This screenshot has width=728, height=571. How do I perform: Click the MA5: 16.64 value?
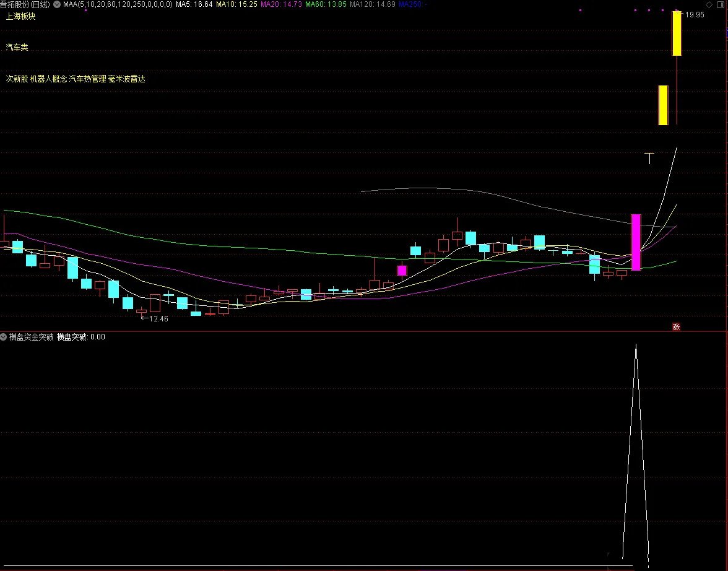(194, 4)
